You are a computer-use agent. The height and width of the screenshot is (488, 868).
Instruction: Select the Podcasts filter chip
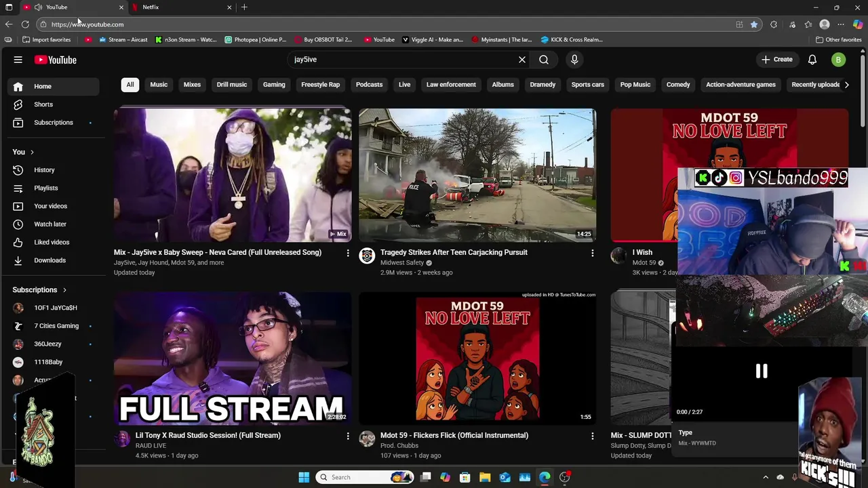tap(370, 85)
